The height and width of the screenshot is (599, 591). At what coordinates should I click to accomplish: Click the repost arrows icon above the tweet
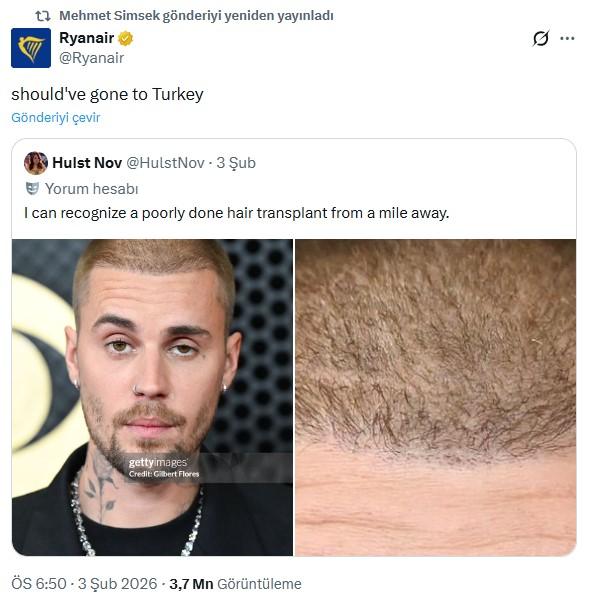point(43,16)
